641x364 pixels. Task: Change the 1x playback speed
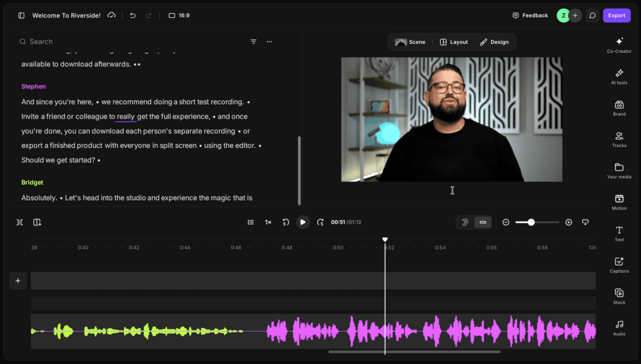[268, 222]
